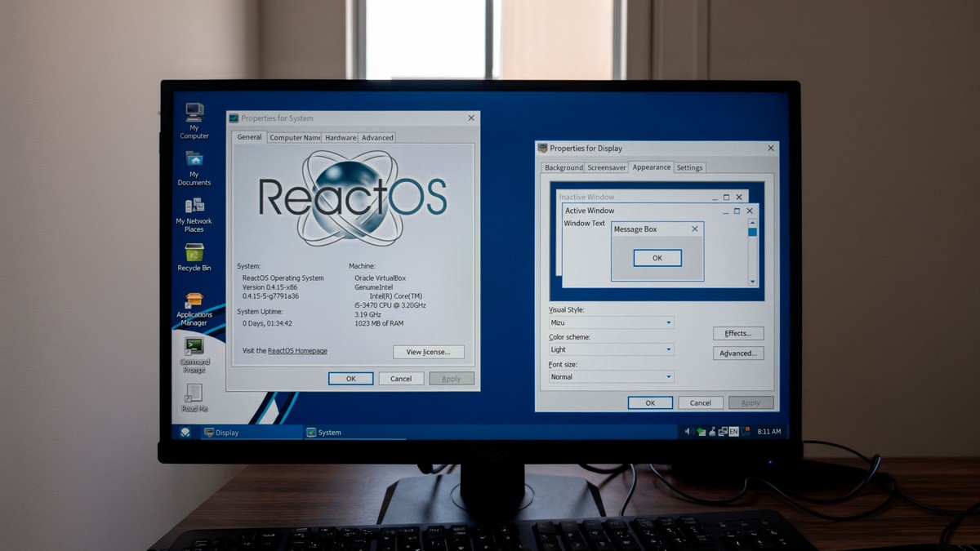Click the uptime '0 Days, 01:34:42' value
Image resolution: width=980 pixels, height=551 pixels.
[267, 323]
